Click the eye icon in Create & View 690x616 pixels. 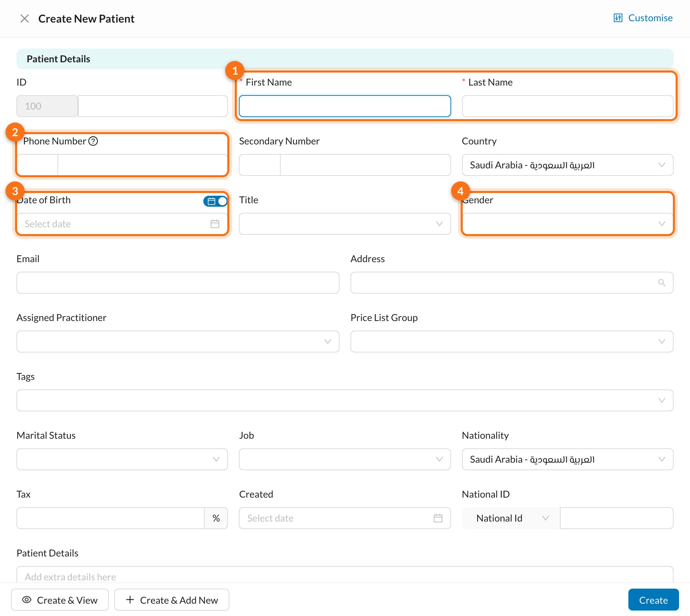click(27, 600)
